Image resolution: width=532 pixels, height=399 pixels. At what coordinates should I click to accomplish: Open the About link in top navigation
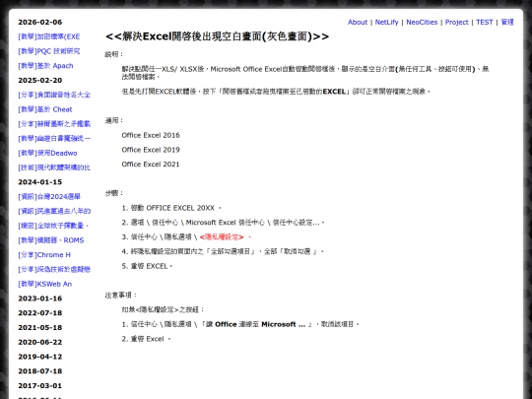pyautogui.click(x=358, y=22)
